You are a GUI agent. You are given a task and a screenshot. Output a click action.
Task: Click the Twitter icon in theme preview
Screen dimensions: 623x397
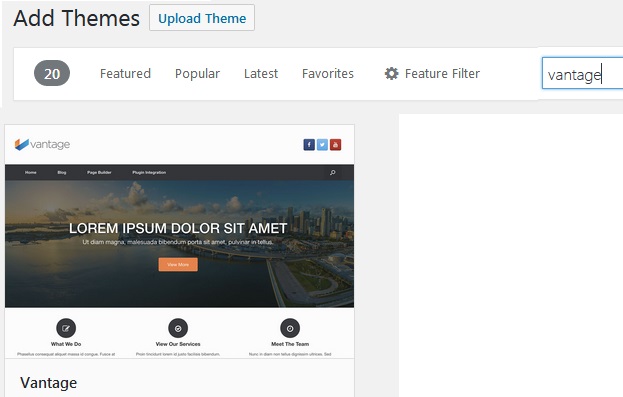tap(322, 145)
